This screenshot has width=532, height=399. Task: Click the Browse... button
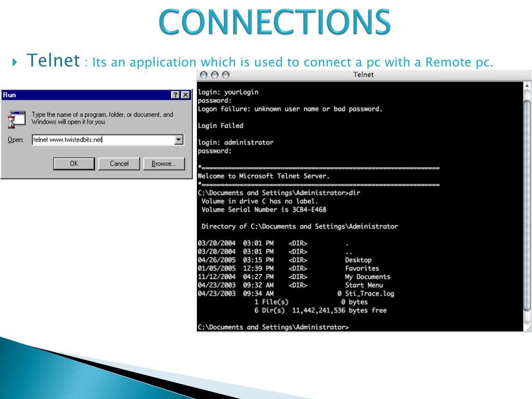click(x=164, y=164)
